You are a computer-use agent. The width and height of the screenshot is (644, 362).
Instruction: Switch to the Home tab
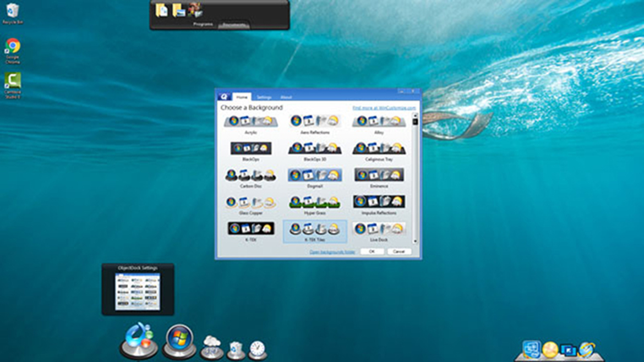tap(242, 97)
